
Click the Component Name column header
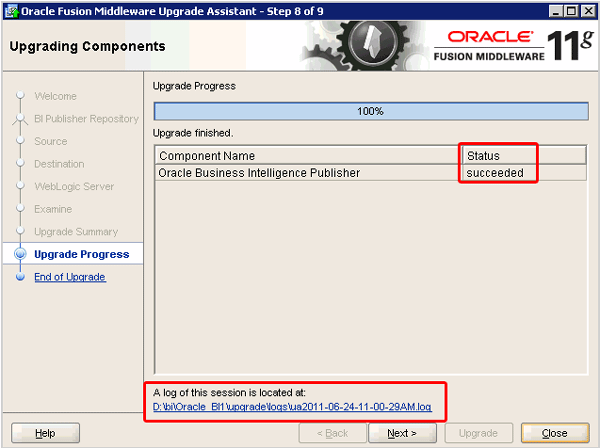tap(307, 156)
